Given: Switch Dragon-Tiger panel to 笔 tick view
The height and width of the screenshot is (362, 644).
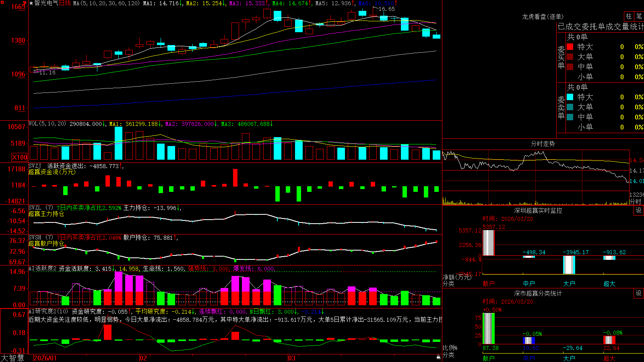Looking at the screenshot, I should pyautogui.click(x=639, y=16).
